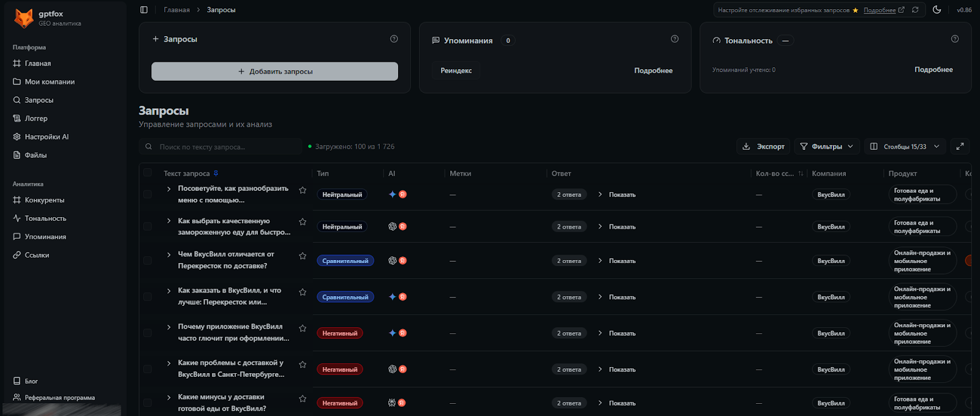
Task: Go to Логгер in the sidebar
Action: tap(36, 119)
